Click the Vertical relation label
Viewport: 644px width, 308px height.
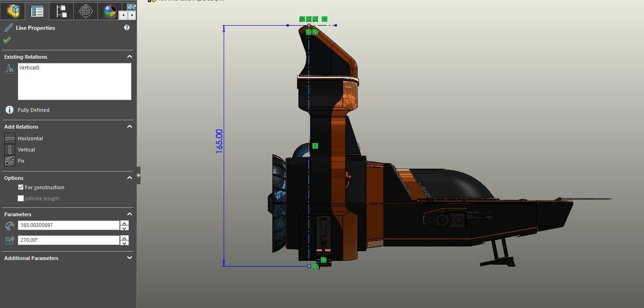(26, 150)
